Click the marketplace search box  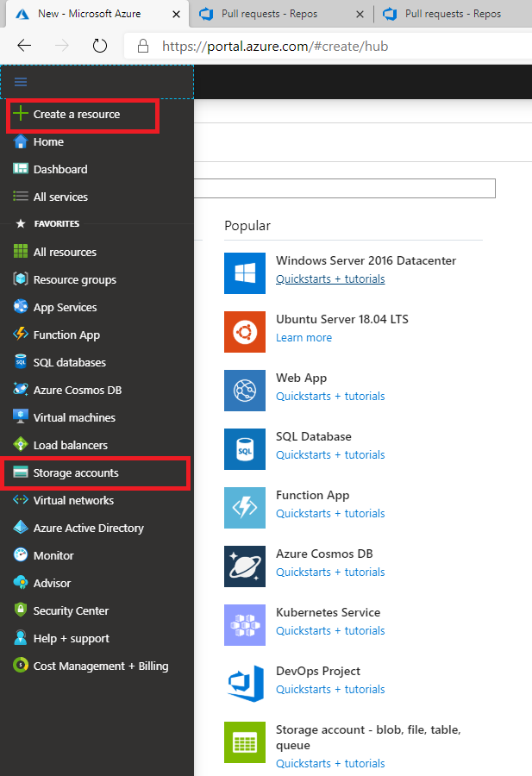[x=344, y=188]
